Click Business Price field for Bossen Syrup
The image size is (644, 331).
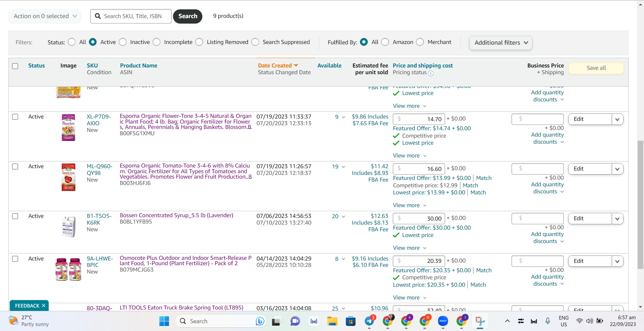(537, 219)
